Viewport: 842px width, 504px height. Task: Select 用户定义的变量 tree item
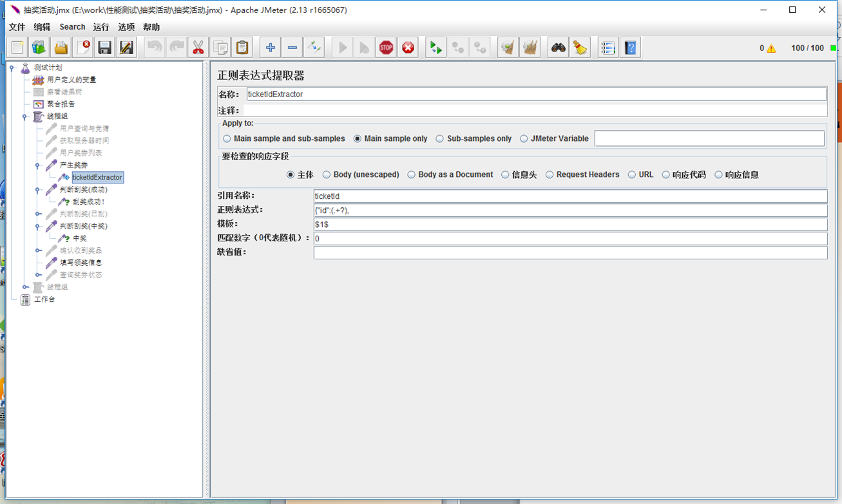click(71, 80)
